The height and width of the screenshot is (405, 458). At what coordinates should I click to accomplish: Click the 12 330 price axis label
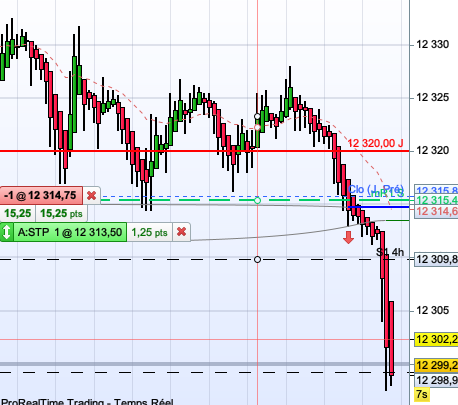[433, 44]
